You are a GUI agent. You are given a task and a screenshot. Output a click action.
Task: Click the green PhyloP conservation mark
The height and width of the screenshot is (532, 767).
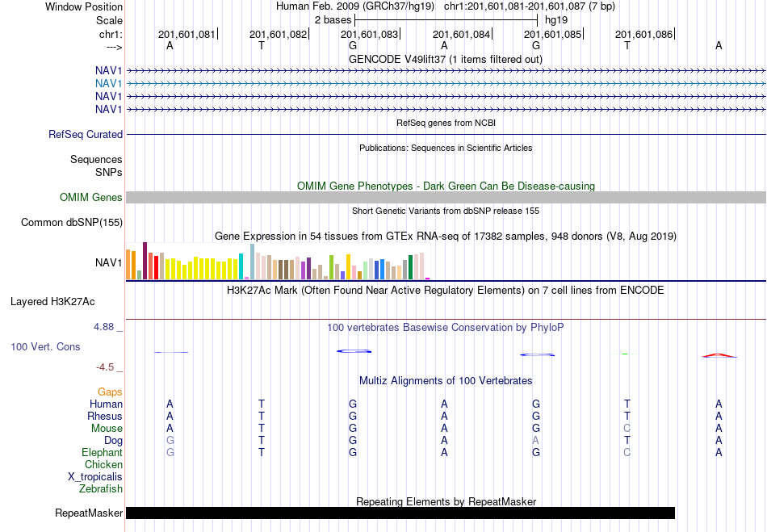[625, 354]
